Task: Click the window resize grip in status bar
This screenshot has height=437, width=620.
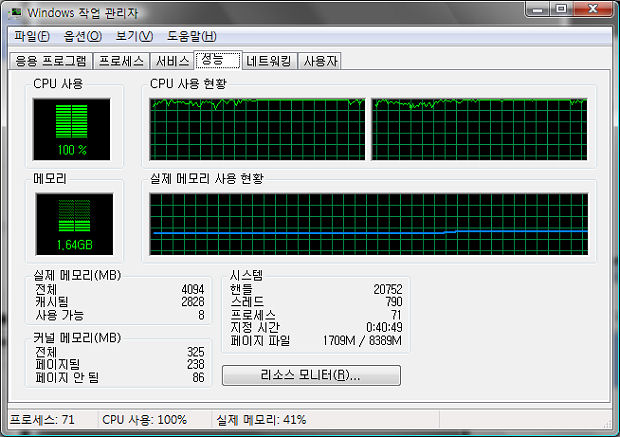Action: pyautogui.click(x=607, y=423)
